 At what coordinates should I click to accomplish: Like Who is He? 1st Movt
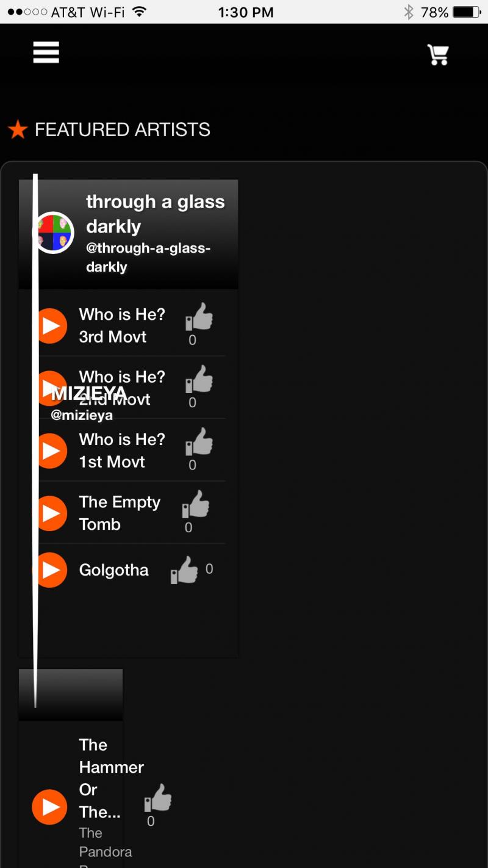point(199,442)
